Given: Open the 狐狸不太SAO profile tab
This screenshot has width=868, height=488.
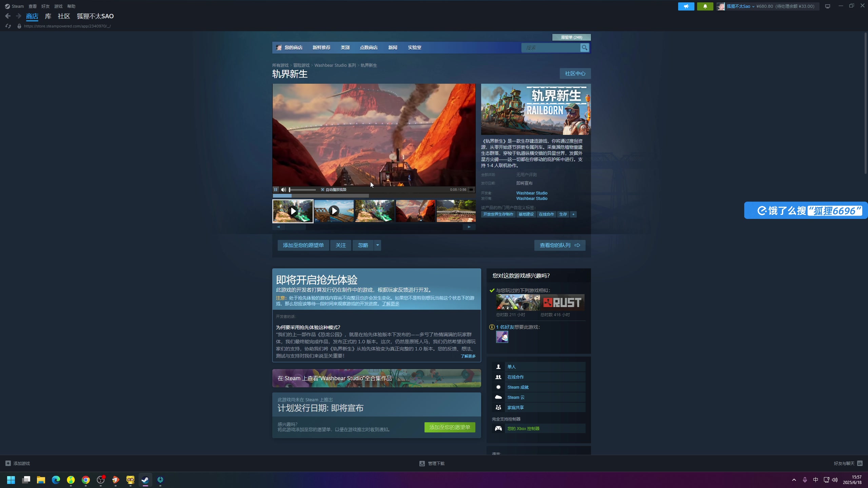Looking at the screenshot, I should 95,16.
